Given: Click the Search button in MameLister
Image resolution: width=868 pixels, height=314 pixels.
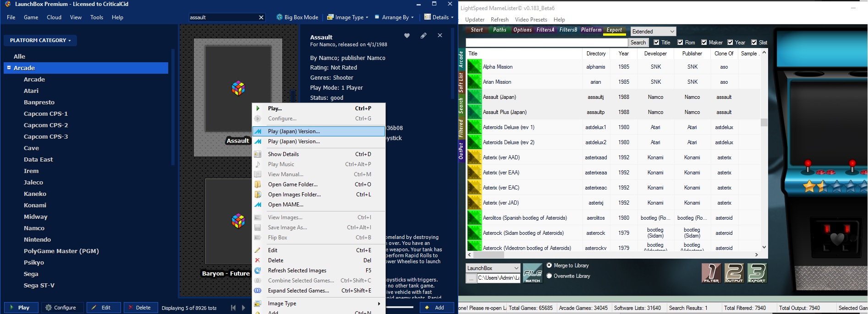Looking at the screenshot, I should coord(638,43).
